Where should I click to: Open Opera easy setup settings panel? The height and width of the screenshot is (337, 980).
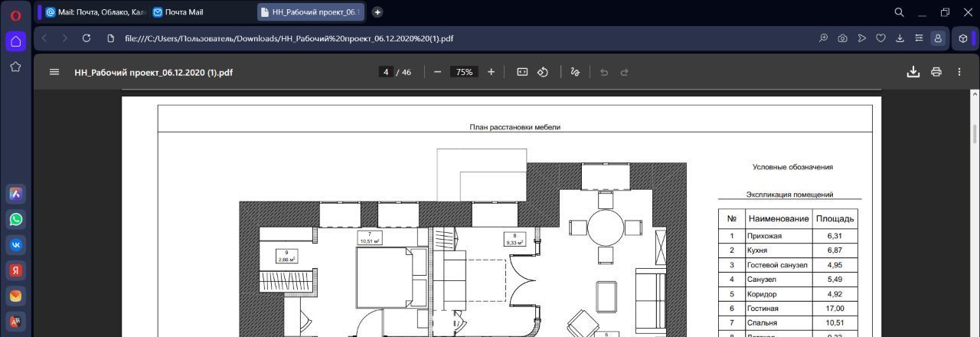(x=918, y=38)
